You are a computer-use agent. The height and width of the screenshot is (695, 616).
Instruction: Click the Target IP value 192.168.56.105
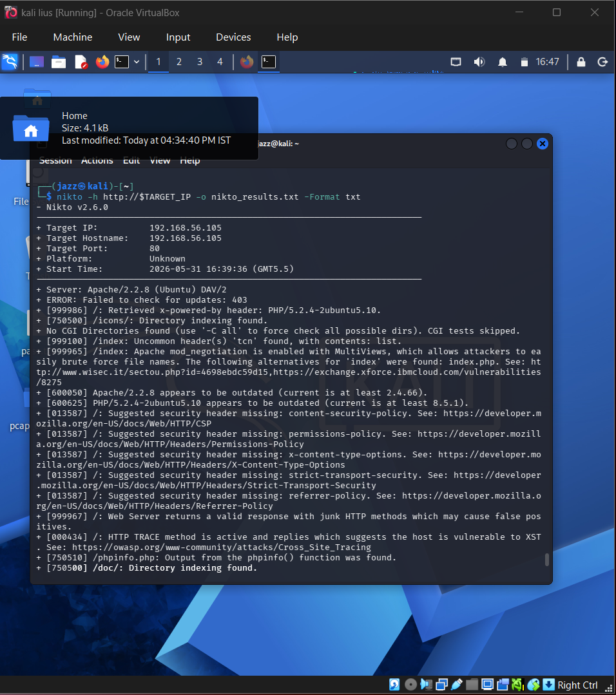186,228
